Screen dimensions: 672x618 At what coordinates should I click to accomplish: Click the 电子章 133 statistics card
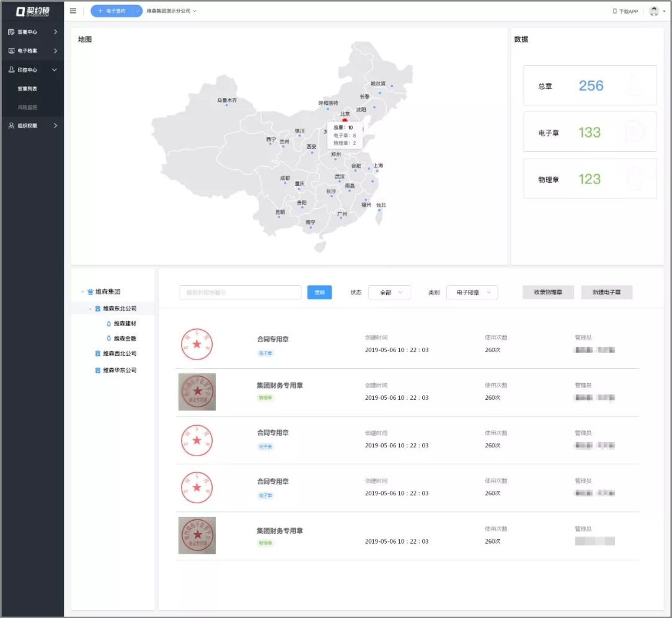pos(590,132)
